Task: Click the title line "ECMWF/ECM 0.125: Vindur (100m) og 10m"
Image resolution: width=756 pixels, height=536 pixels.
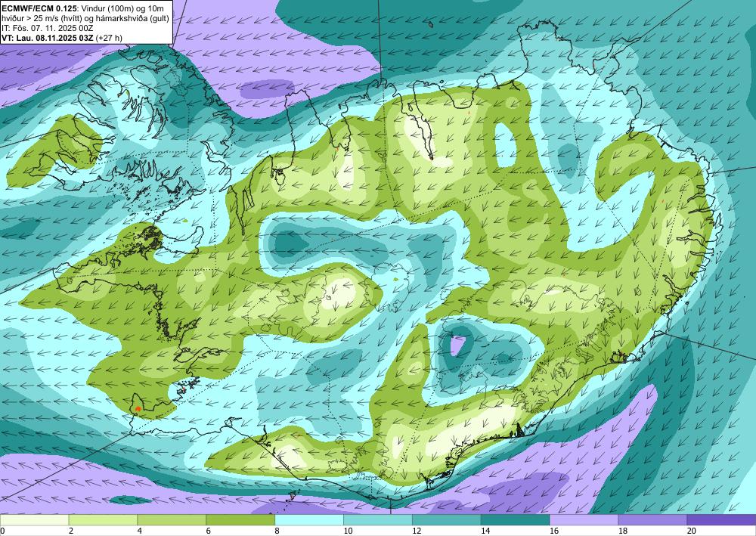Action: point(82,8)
